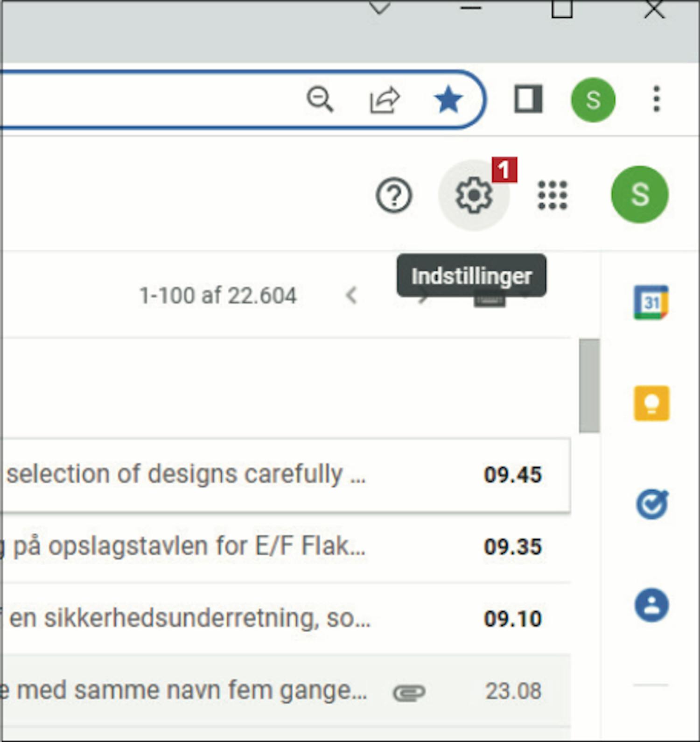Toggle the bookmark star
Image resolution: width=700 pixels, height=742 pixels.
[448, 99]
